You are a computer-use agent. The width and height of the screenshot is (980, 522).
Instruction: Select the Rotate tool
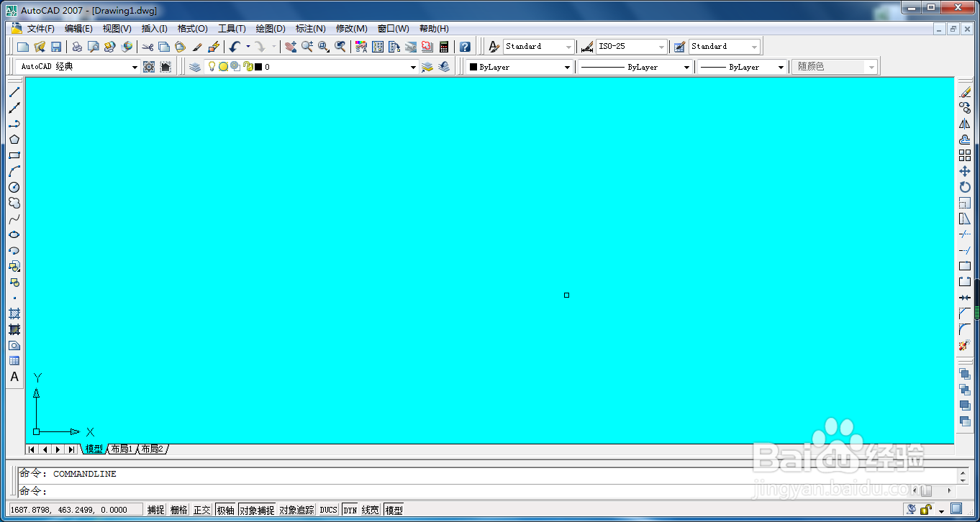tap(965, 187)
